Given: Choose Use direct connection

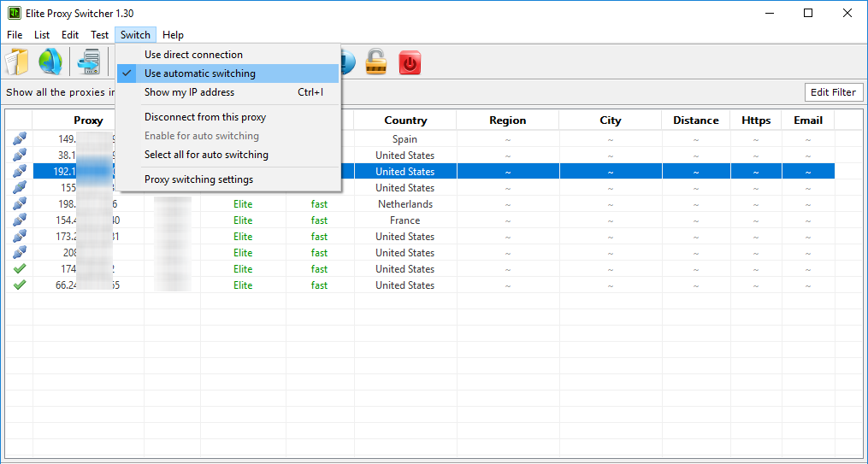Looking at the screenshot, I should (x=227, y=55).
